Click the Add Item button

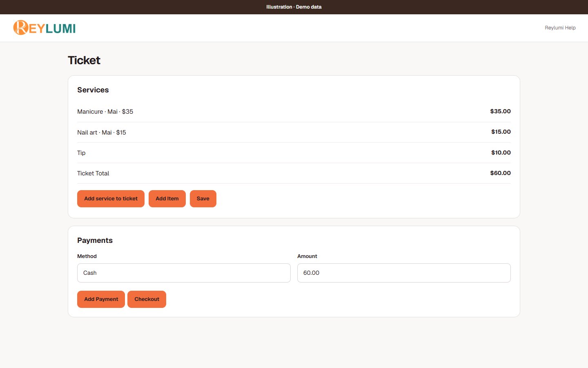click(167, 199)
